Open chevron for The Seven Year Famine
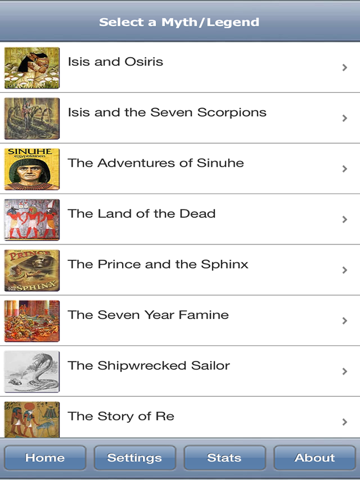The height and width of the screenshot is (480, 360). point(345,321)
